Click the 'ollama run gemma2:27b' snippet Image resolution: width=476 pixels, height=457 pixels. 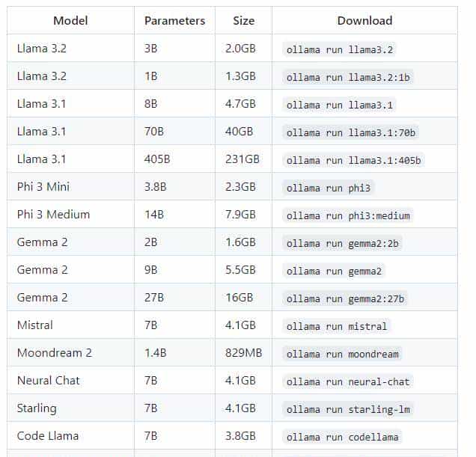tap(345, 299)
